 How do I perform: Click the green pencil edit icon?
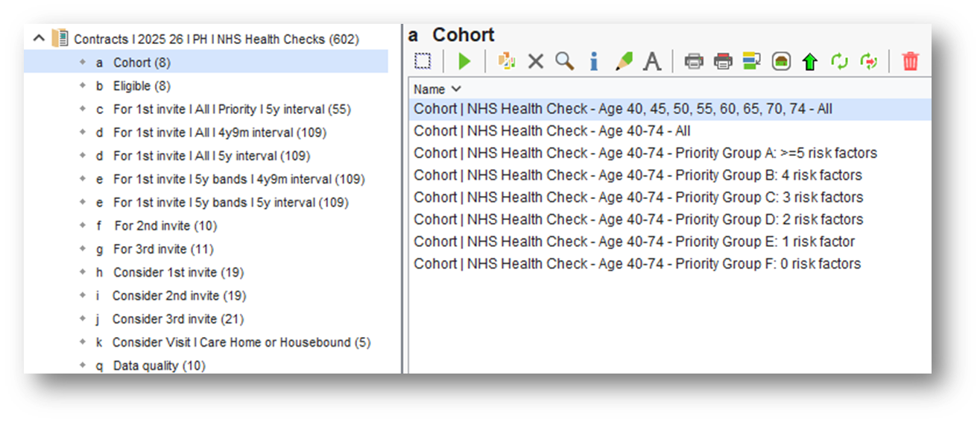tap(624, 61)
